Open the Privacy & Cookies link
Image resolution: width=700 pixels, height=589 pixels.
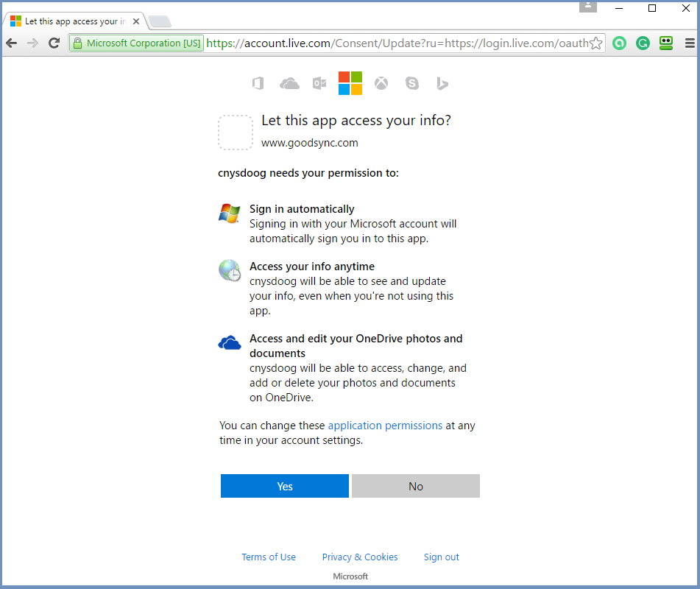pos(360,557)
